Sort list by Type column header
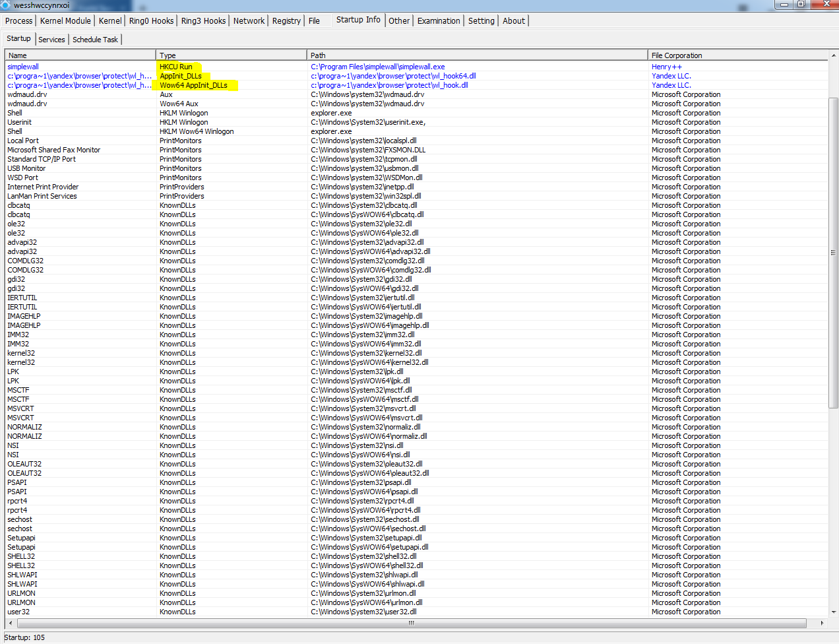Image resolution: width=839 pixels, height=644 pixels. (232, 55)
